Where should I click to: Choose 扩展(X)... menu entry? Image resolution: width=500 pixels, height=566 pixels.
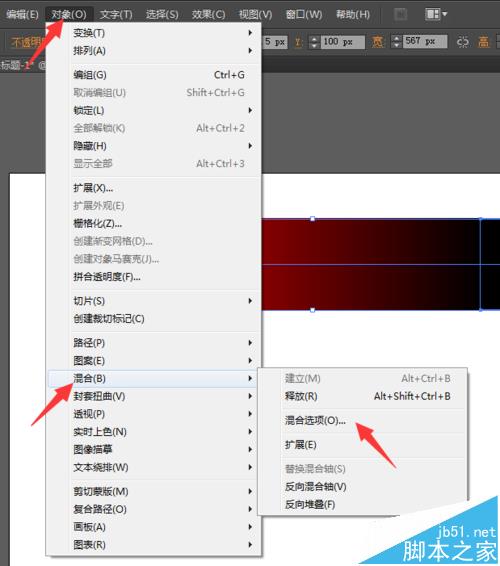point(154,188)
